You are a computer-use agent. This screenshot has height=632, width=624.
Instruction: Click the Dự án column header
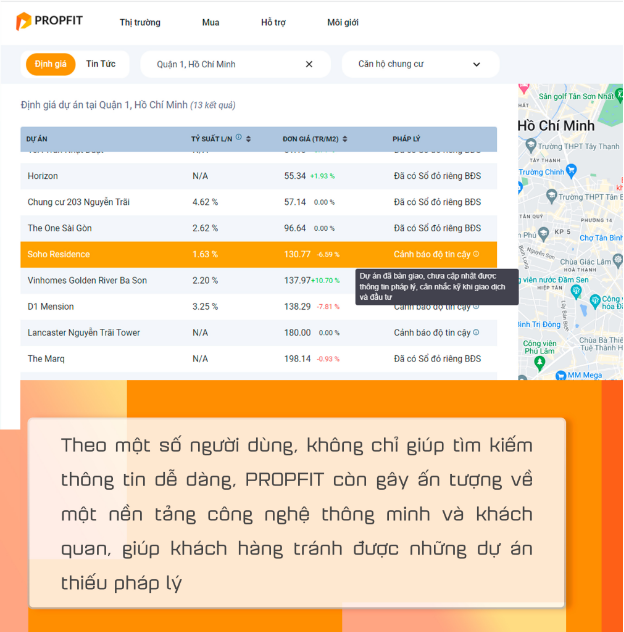(x=37, y=139)
